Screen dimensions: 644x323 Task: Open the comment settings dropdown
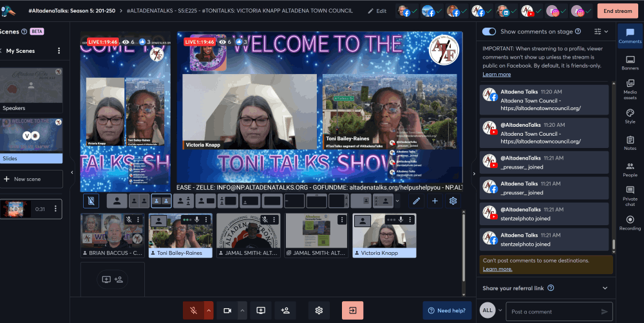point(600,31)
